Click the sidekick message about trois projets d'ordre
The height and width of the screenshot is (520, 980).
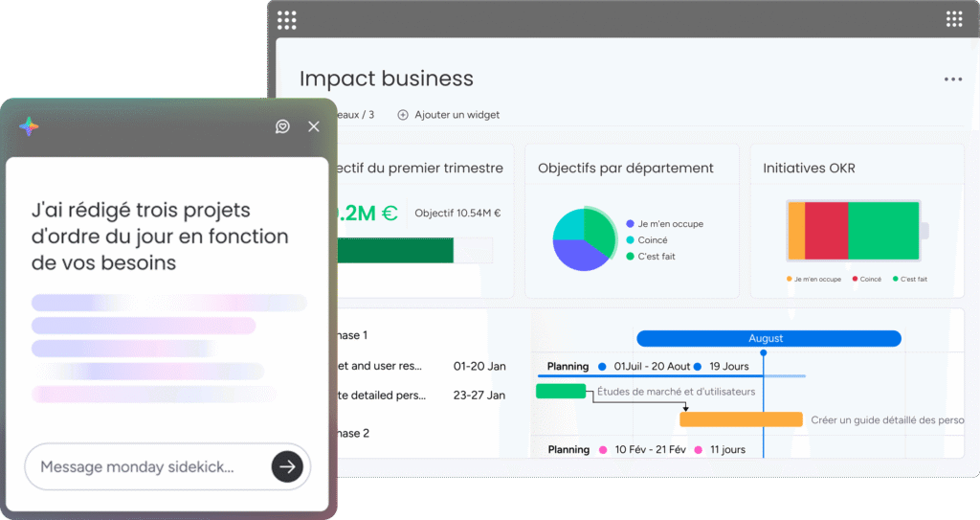click(x=160, y=237)
